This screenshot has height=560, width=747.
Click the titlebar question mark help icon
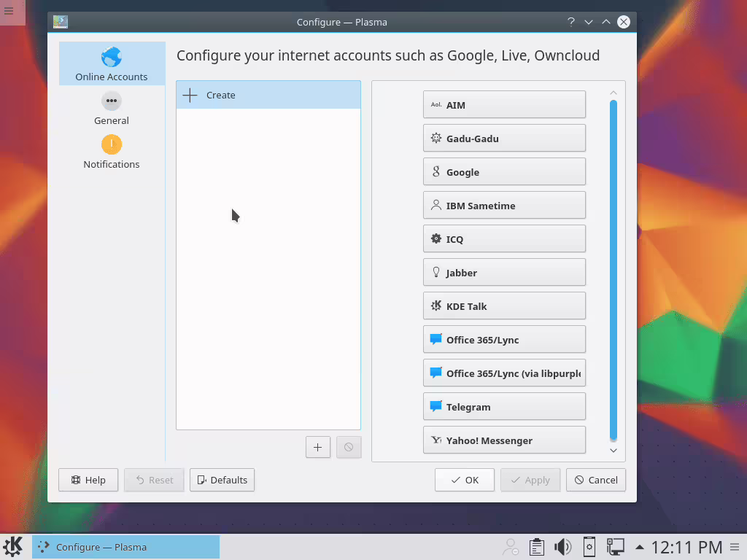(571, 22)
